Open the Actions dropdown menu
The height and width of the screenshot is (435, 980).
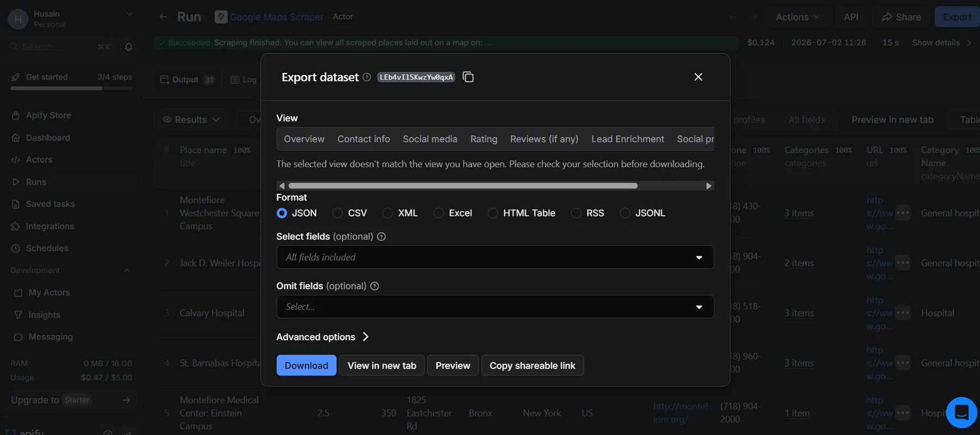tap(798, 17)
